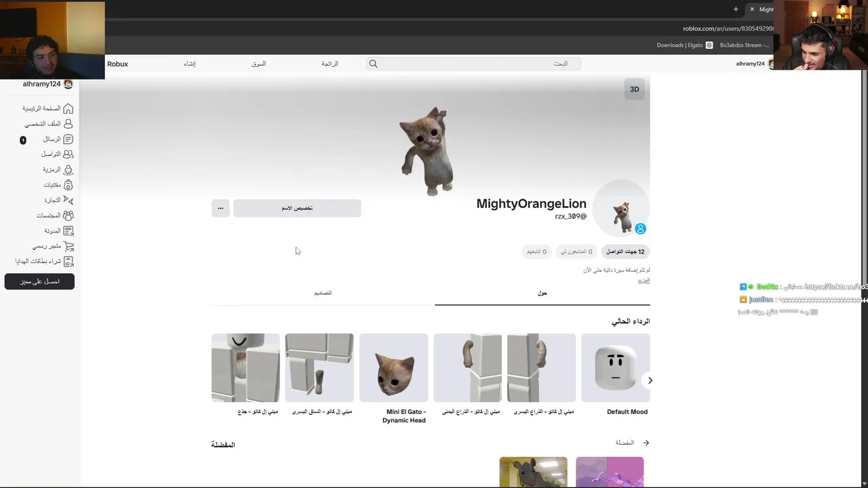Open the 12 connections button
Viewport: 868px width, 488px height.
[625, 251]
